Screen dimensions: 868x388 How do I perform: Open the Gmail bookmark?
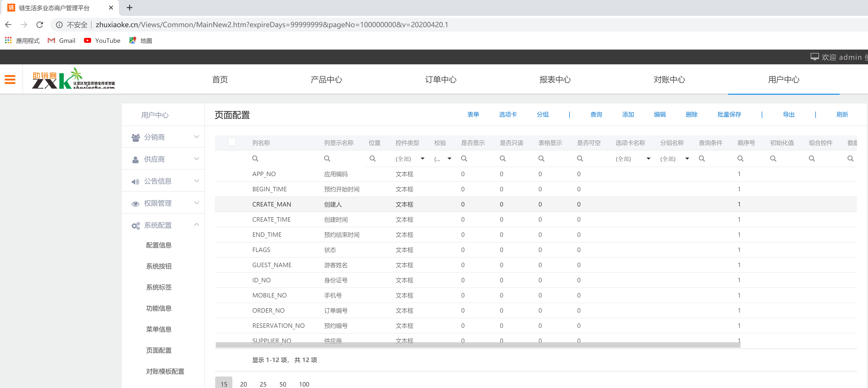coord(62,40)
